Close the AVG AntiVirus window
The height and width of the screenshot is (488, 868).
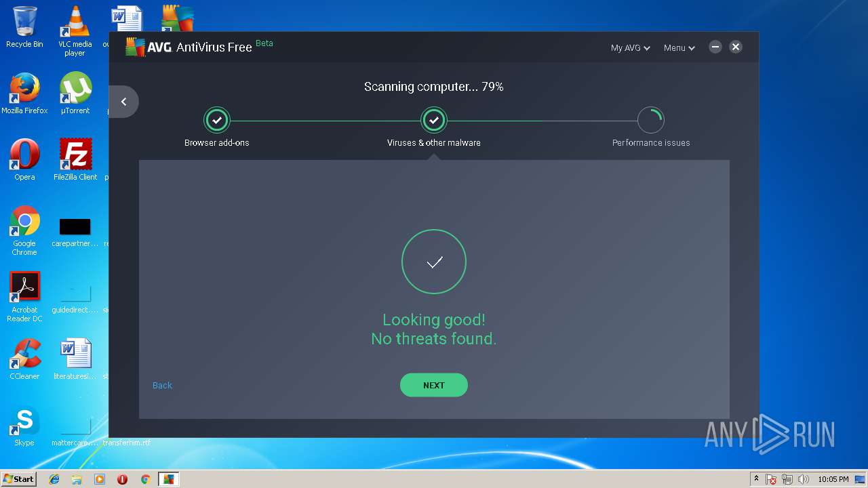tap(736, 47)
